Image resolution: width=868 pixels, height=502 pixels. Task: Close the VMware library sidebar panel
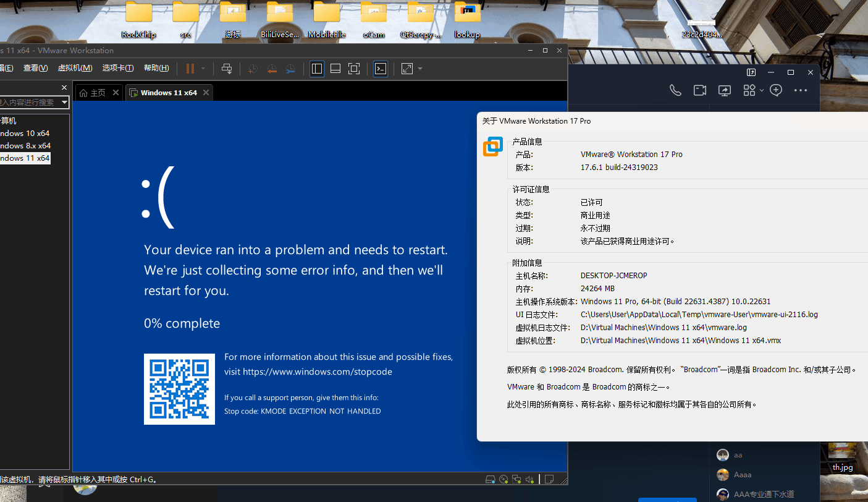[64, 88]
